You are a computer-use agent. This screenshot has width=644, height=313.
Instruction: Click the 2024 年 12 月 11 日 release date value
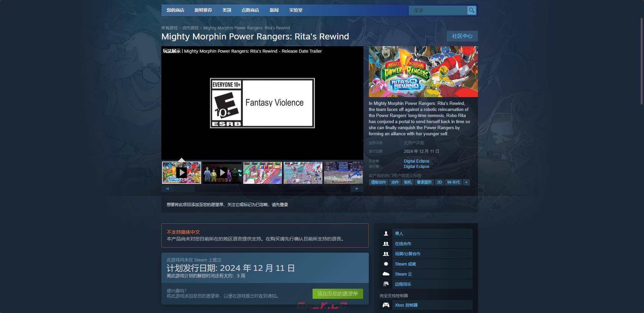[x=421, y=151]
